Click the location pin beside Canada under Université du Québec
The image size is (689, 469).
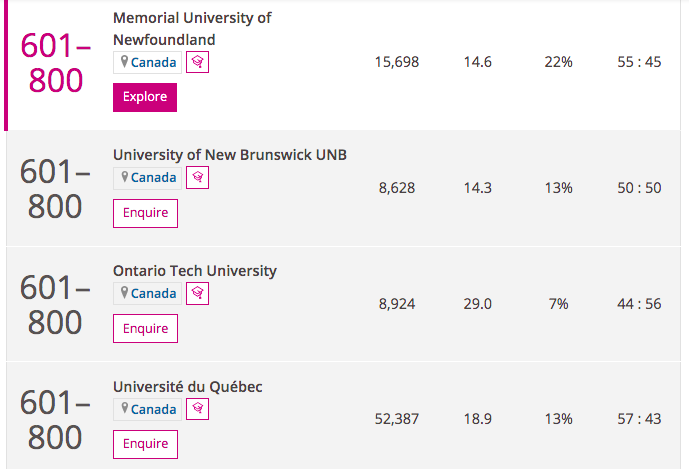[x=124, y=408]
